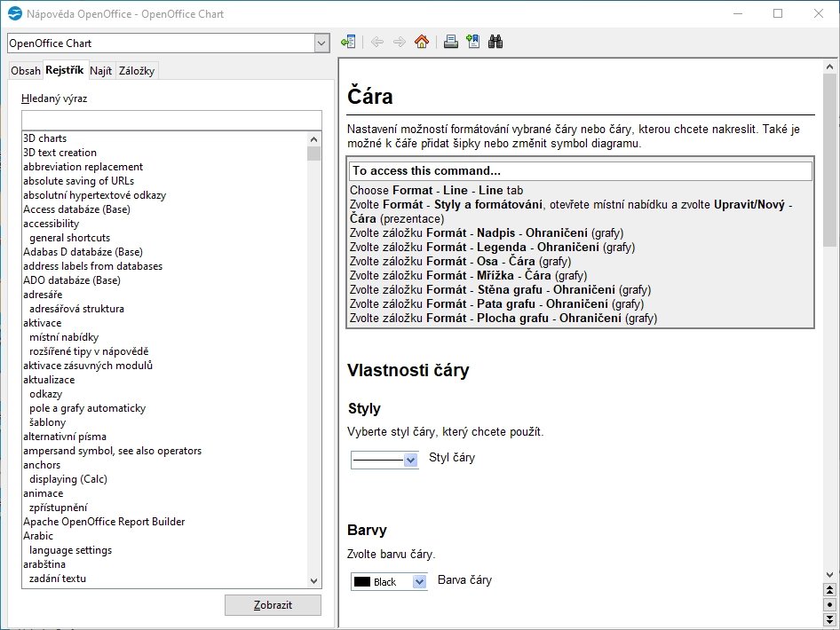Select the 3D charts index entry
Screen dimensions: 840x630
pos(47,138)
